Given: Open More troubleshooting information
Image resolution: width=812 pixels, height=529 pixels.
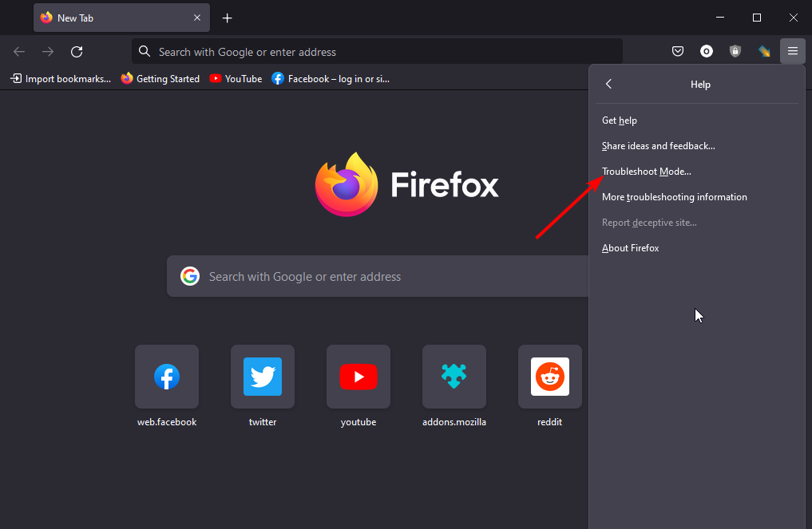Looking at the screenshot, I should [x=696, y=197].
